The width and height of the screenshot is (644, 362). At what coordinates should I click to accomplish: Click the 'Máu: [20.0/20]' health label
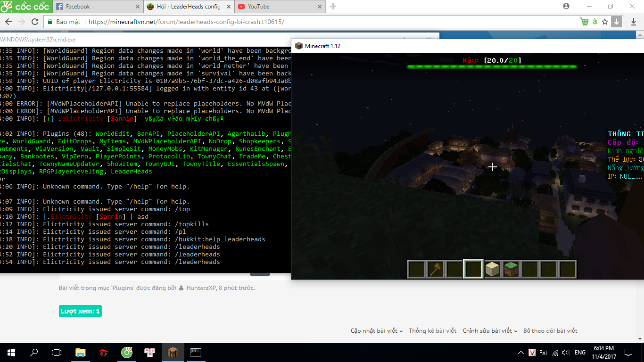(492, 60)
